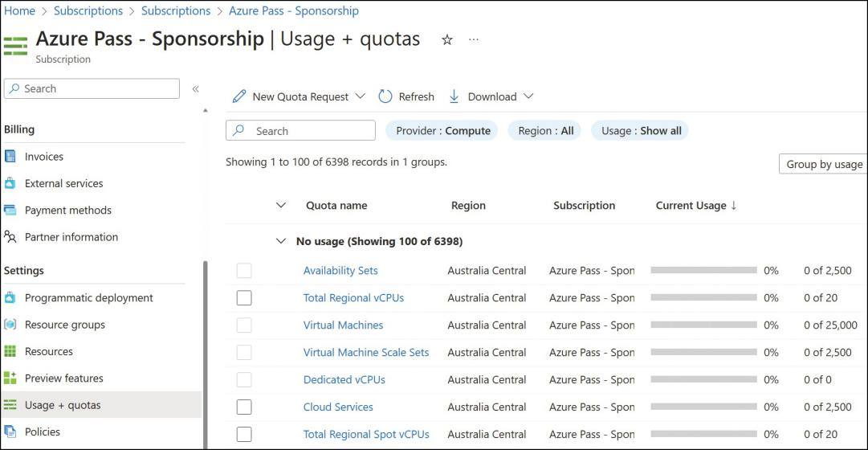Collapse all groups via header chevron

click(x=281, y=205)
